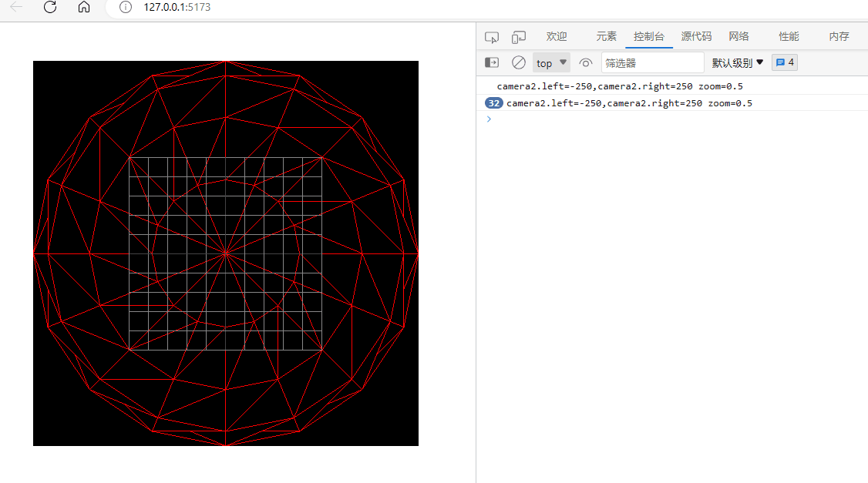Open the console sidebar panel

(491, 62)
